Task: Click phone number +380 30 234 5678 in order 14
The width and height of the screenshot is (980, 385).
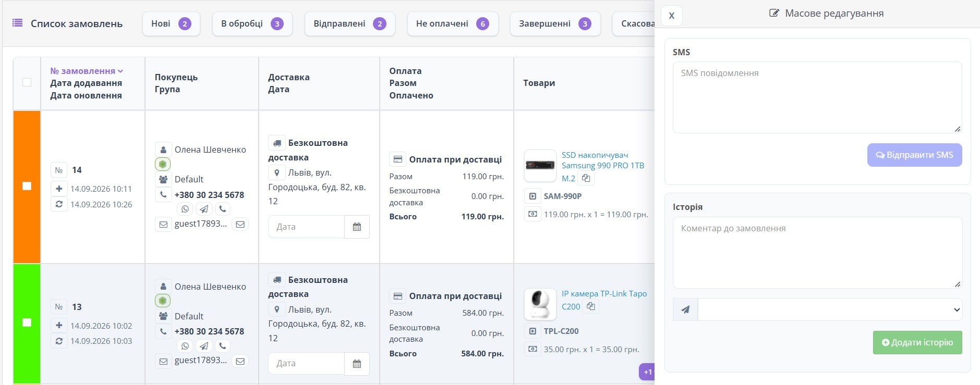Action: pyautogui.click(x=209, y=195)
